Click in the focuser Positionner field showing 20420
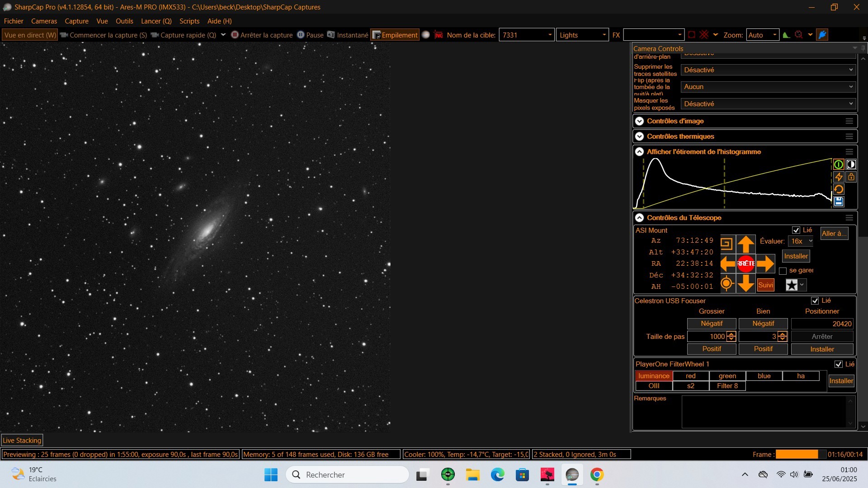 (x=822, y=324)
